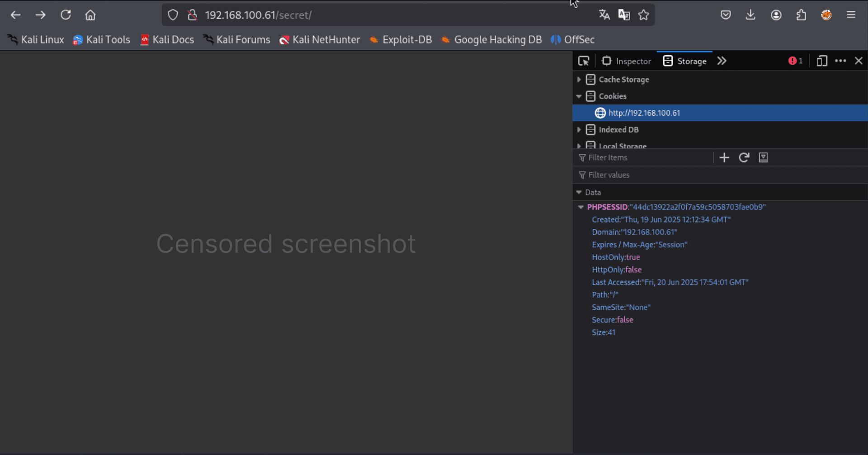Toggle responsive design mode icon
Viewport: 868px width, 455px height.
click(821, 61)
